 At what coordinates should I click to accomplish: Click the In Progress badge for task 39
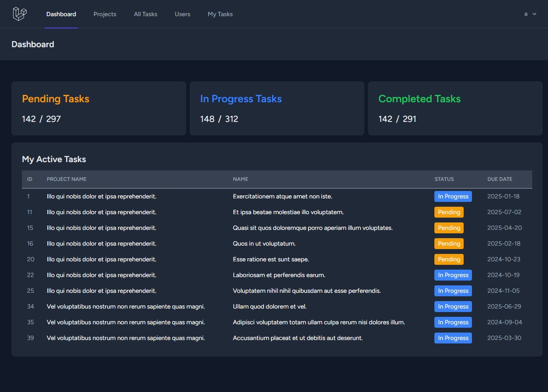click(453, 338)
